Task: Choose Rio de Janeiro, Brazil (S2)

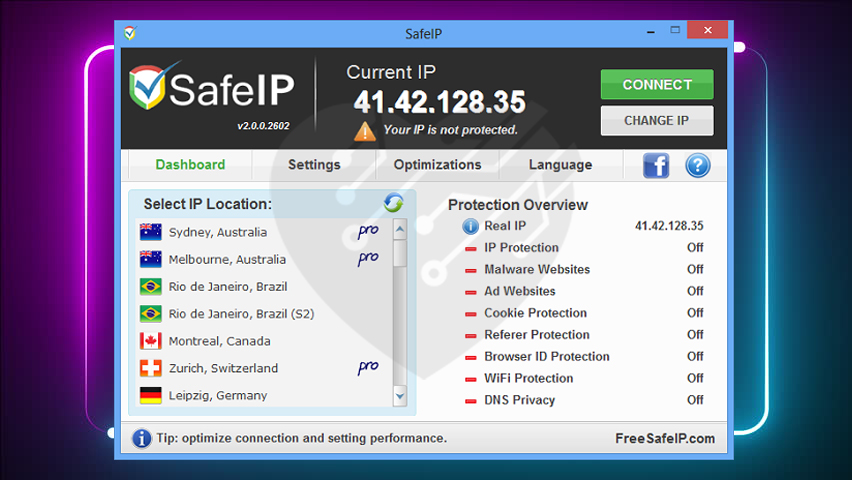Action: tap(264, 314)
